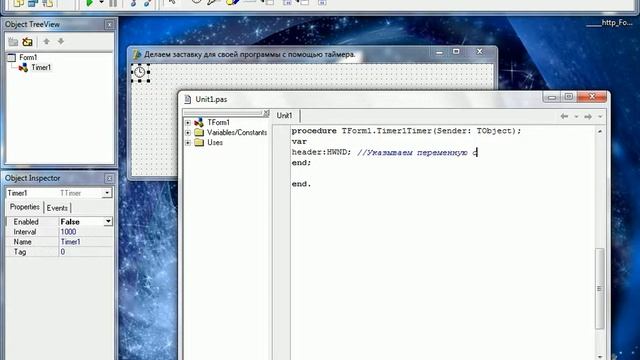This screenshot has height=360, width=640.
Task: Switch to the Properties tab
Action: tap(24, 207)
